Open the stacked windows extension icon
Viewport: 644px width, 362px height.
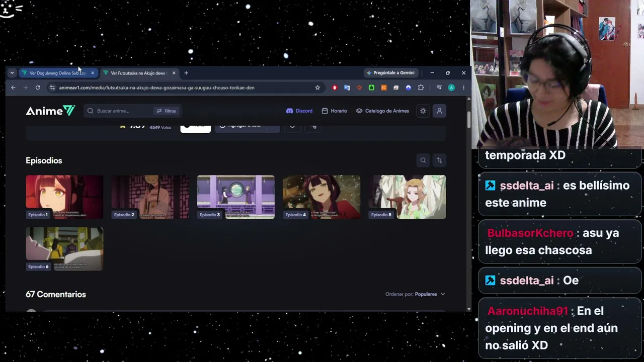tap(396, 87)
